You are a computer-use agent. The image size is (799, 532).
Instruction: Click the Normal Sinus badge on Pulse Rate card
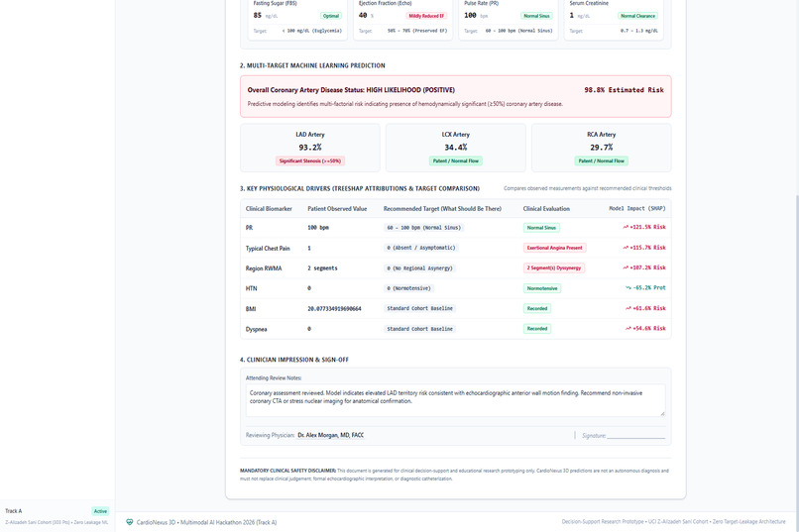(536, 16)
